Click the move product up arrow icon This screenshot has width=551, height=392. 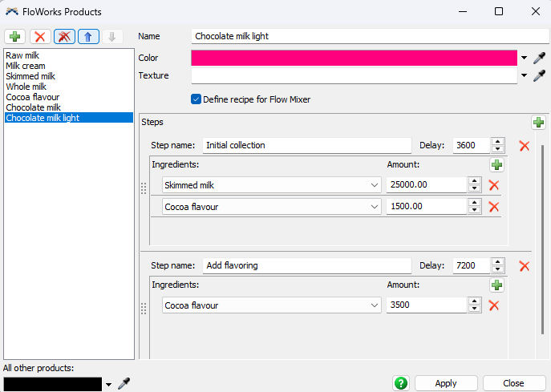click(88, 37)
